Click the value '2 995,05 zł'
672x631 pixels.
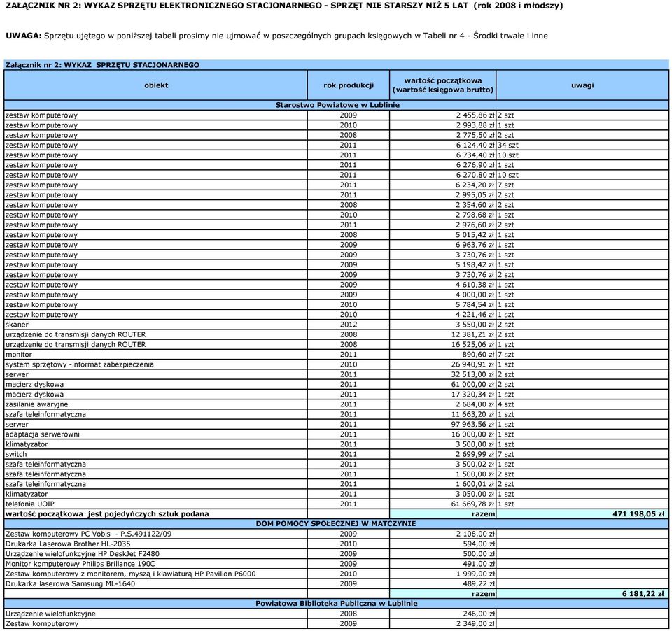pyautogui.click(x=475, y=195)
